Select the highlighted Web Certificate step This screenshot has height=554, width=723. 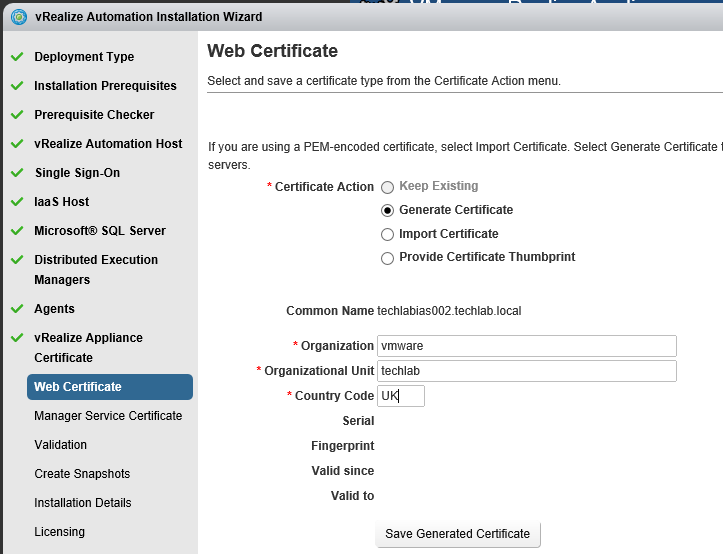pos(110,387)
